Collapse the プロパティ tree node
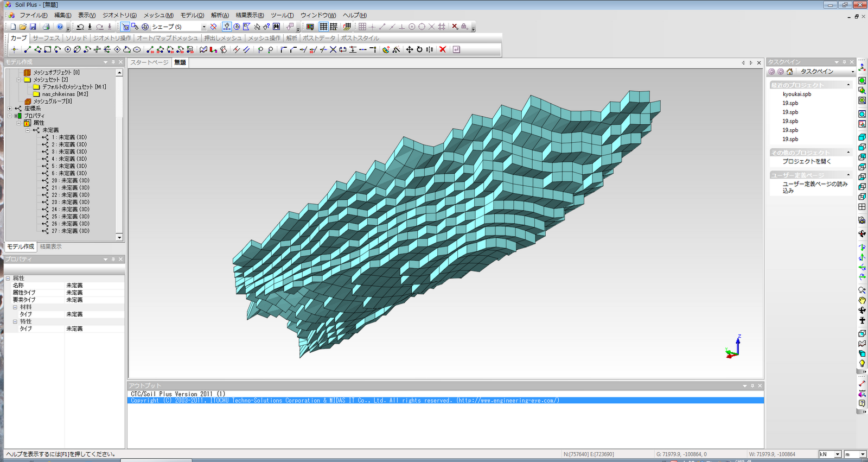Image resolution: width=868 pixels, height=462 pixels. (10, 116)
